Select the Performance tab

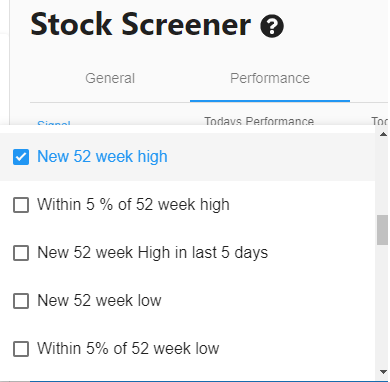[x=270, y=78]
